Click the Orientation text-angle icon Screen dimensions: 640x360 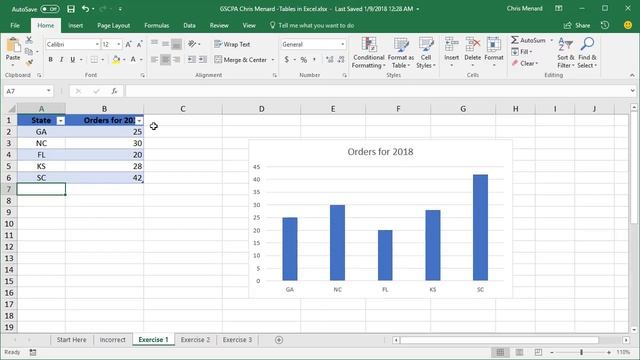192,44
